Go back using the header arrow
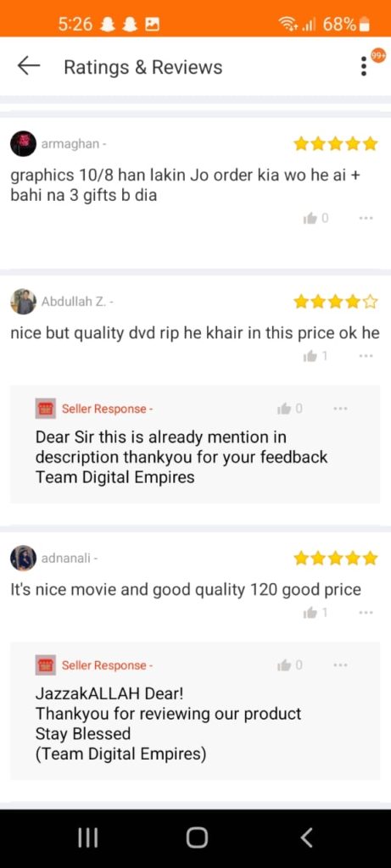Image resolution: width=391 pixels, height=868 pixels. [x=29, y=66]
